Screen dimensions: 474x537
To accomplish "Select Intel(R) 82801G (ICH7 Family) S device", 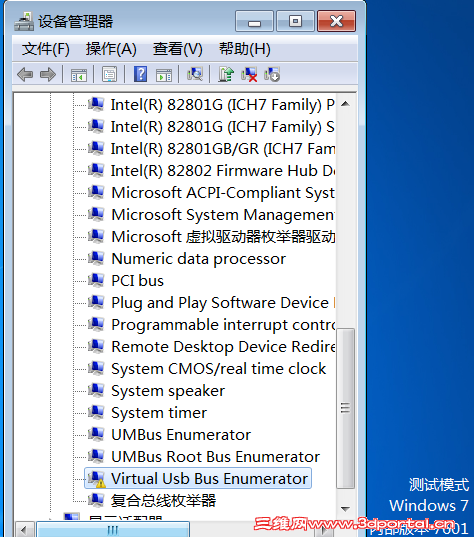I will tap(223, 127).
